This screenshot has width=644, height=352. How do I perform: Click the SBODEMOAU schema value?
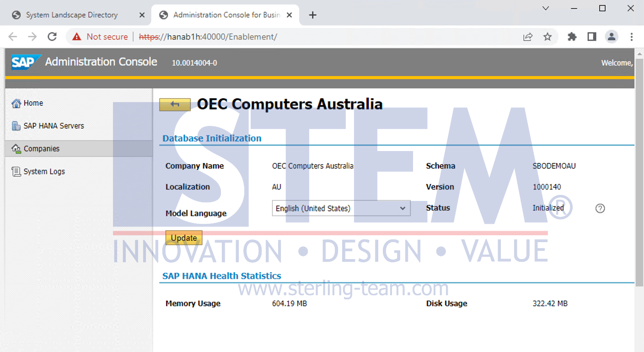(x=554, y=166)
